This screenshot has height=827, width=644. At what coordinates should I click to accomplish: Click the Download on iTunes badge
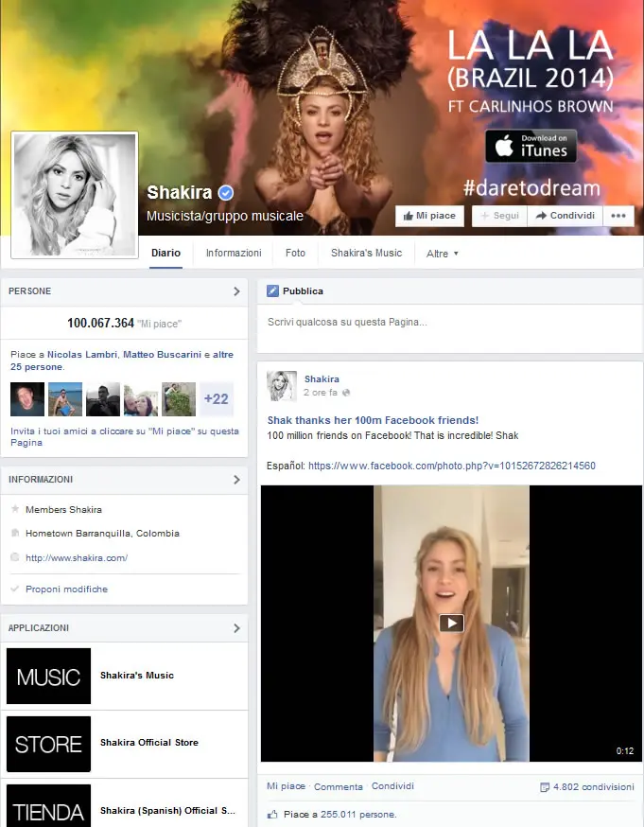pyautogui.click(x=531, y=146)
